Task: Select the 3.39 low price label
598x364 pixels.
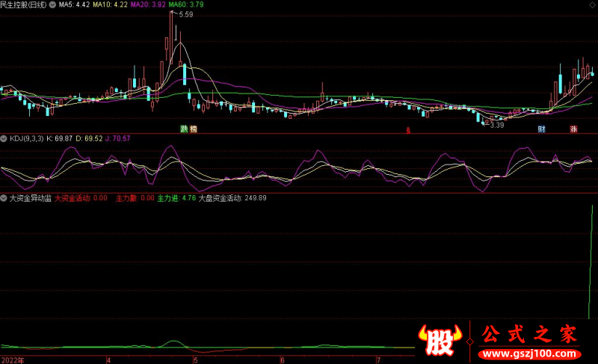Action: coord(497,125)
